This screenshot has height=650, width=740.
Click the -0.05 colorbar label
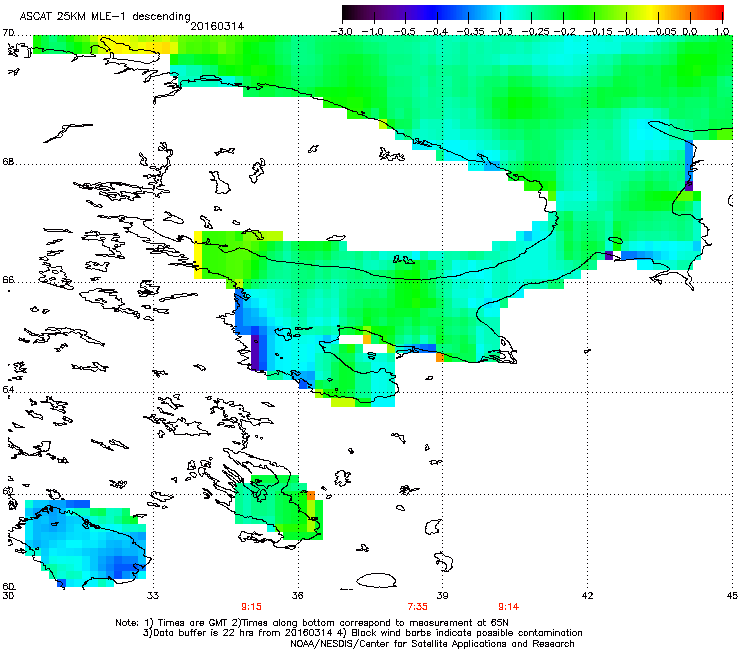tap(661, 32)
